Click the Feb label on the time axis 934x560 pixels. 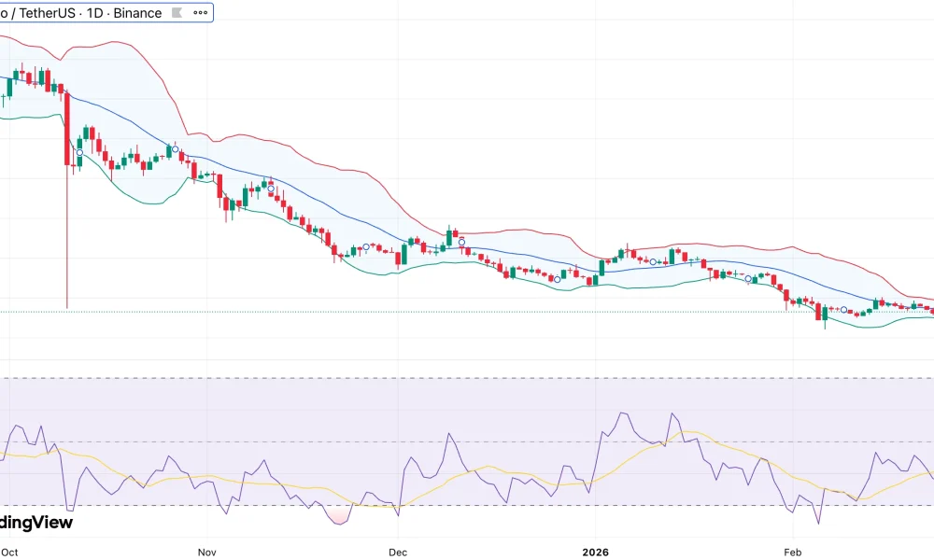792,553
